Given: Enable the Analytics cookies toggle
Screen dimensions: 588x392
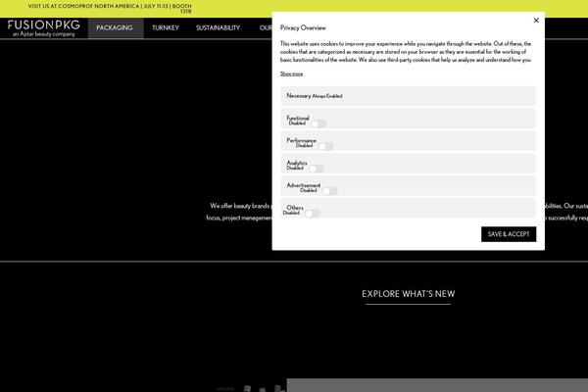Looking at the screenshot, I should click(317, 169).
